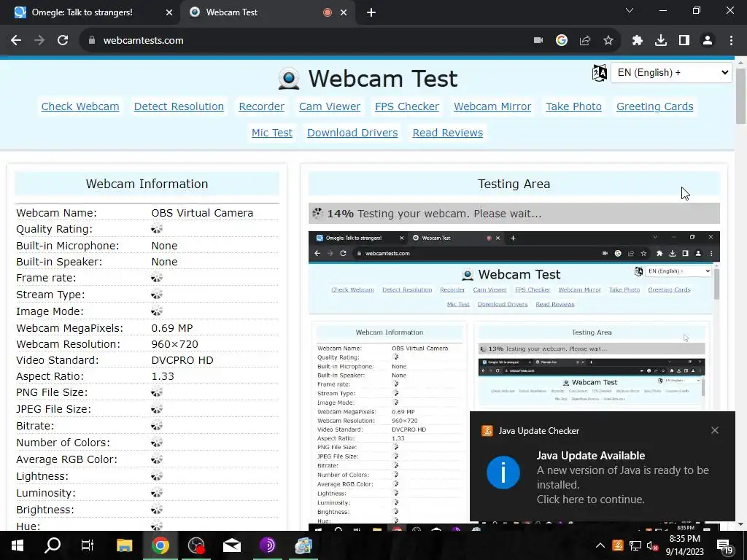Toggle the Chrome side panel icon
Image resolution: width=747 pixels, height=560 pixels.
click(x=684, y=41)
